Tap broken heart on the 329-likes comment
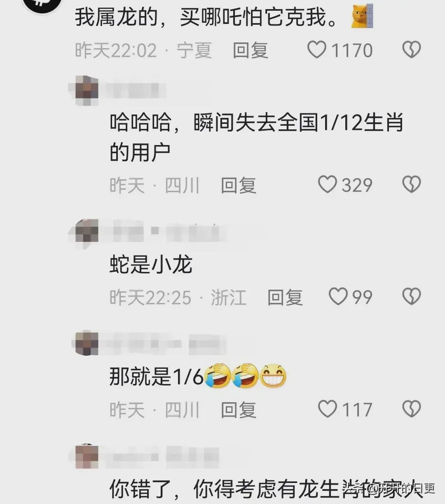This screenshot has height=504, width=445. coord(411,184)
